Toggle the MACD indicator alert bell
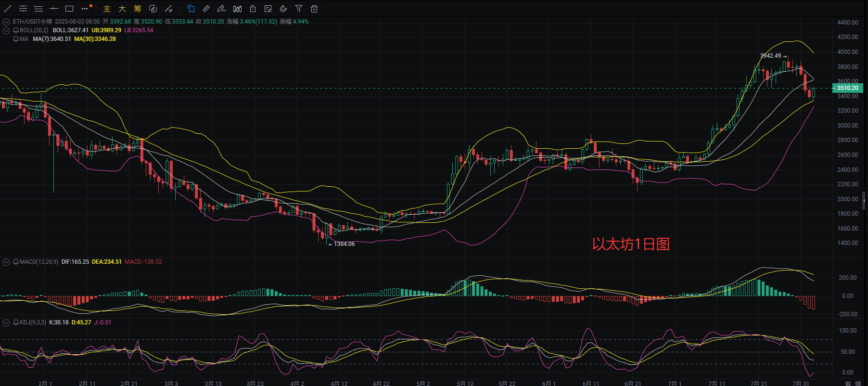This screenshot has height=386, width=868. tap(16, 262)
